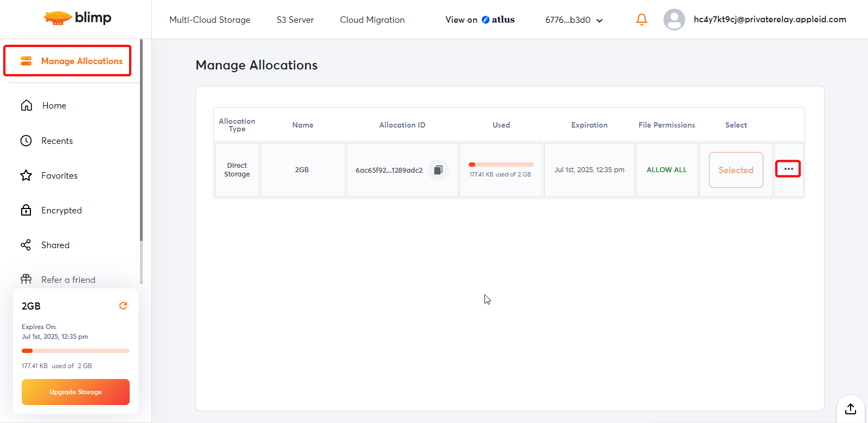Toggle the Selected allocation button

point(736,170)
